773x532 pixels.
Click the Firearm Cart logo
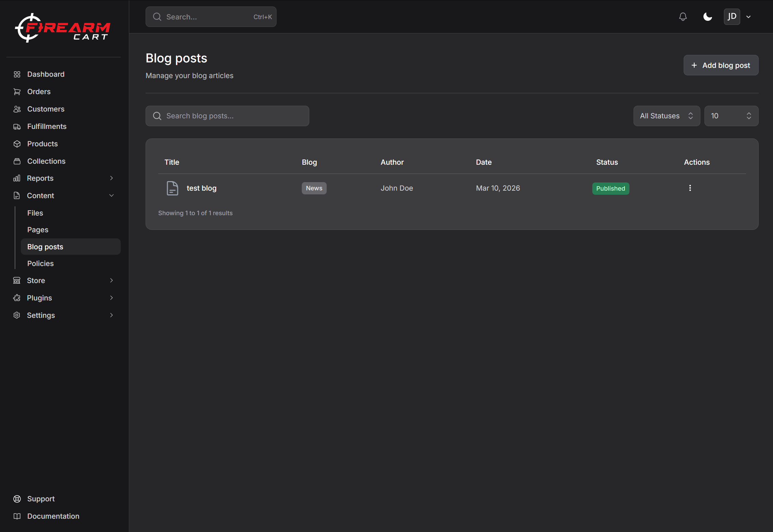coord(63,28)
